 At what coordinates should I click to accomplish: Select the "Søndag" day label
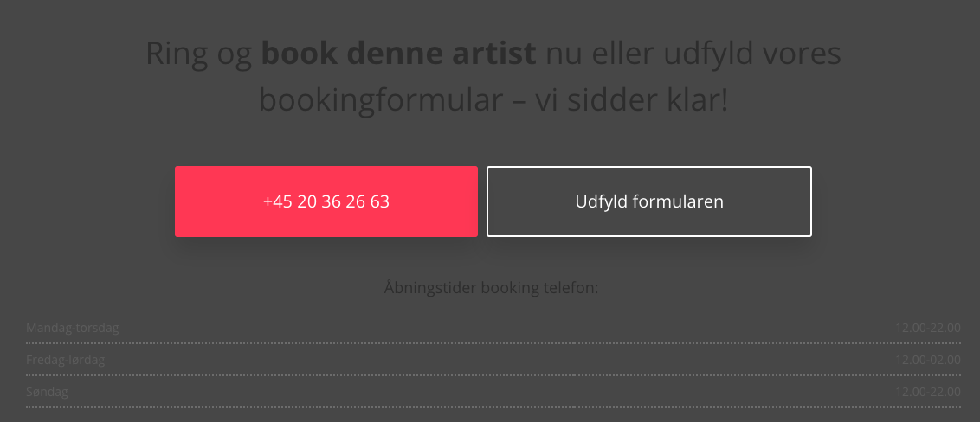(47, 392)
